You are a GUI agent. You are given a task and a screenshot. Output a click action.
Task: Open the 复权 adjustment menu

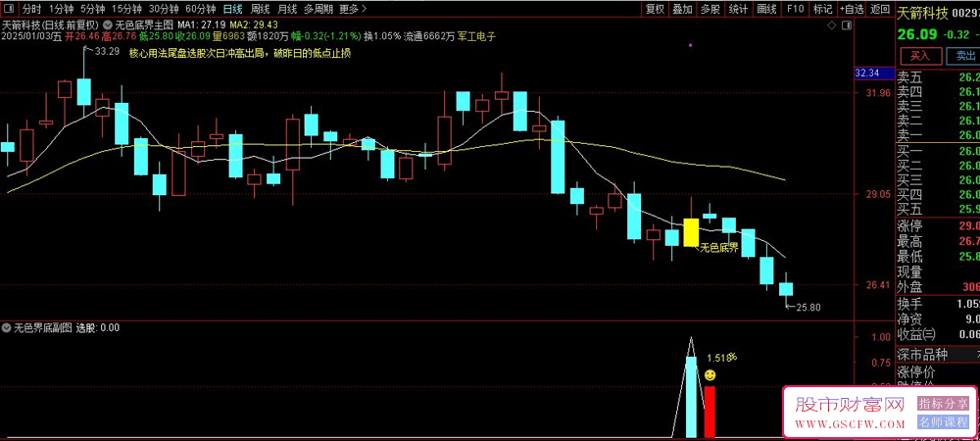pos(655,9)
